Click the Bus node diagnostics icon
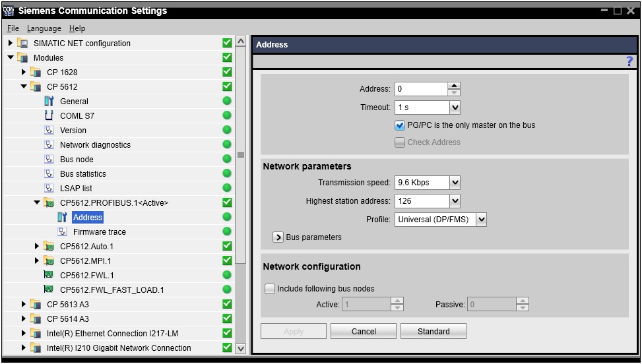Screen dimensions: 642x364 pos(49,159)
